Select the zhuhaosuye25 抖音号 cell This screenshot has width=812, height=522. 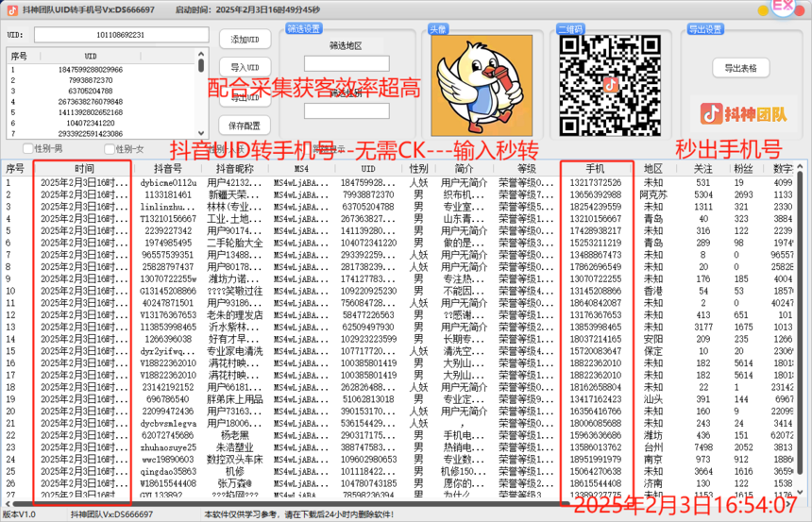coord(168,447)
